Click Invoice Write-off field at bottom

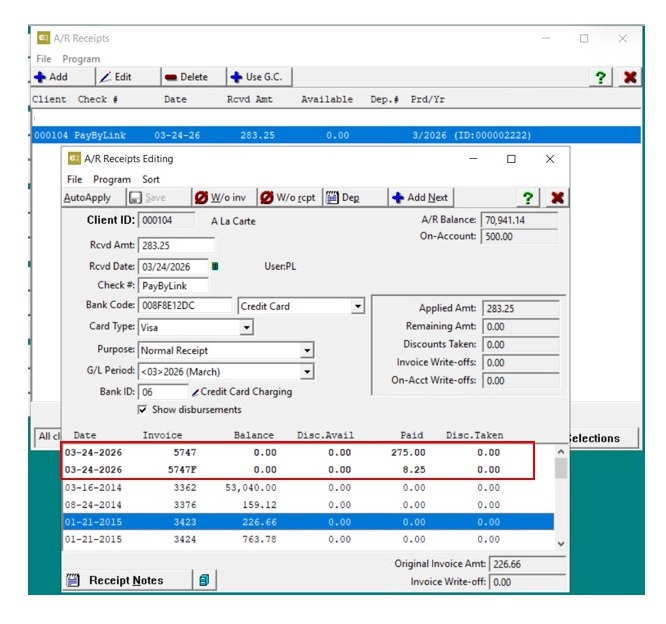click(527, 582)
